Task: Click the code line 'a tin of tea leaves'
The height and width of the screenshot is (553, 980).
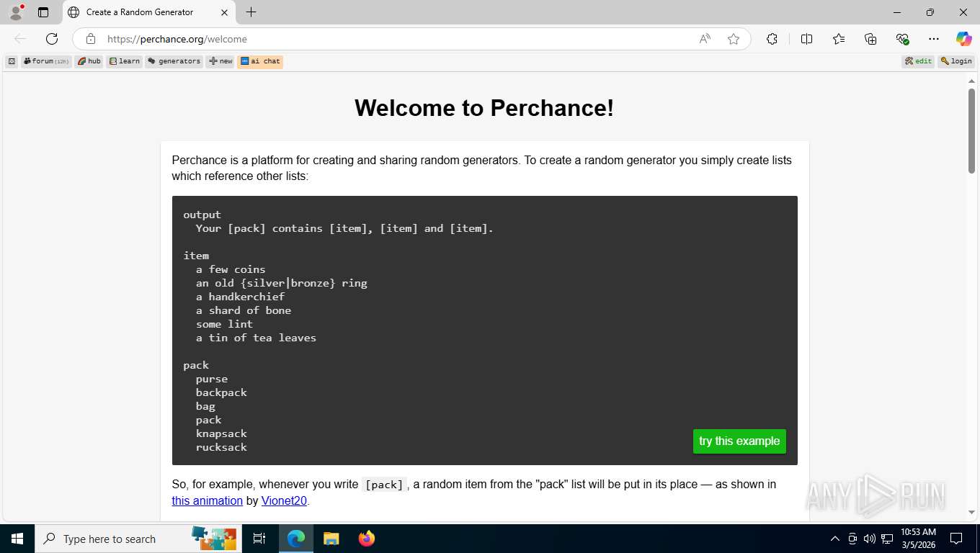Action: coord(256,338)
